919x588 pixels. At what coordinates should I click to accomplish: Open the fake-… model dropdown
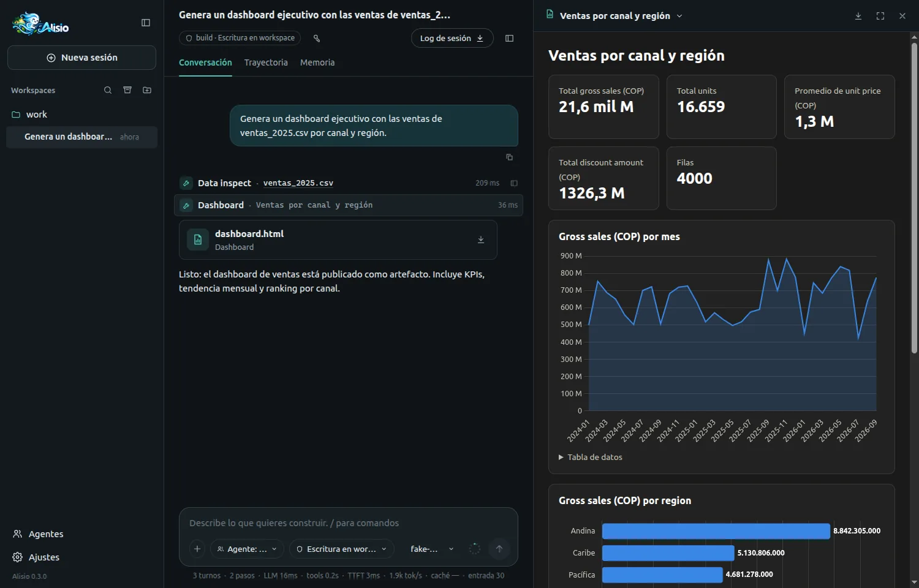432,549
